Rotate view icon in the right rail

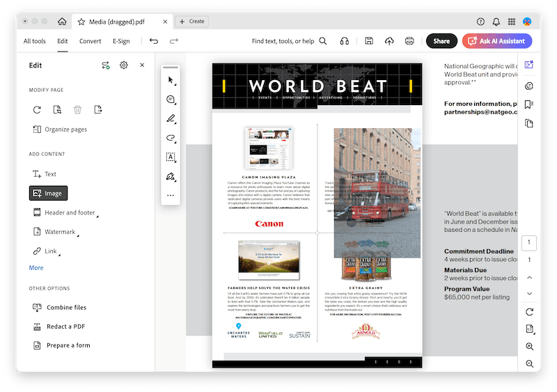pyautogui.click(x=529, y=312)
